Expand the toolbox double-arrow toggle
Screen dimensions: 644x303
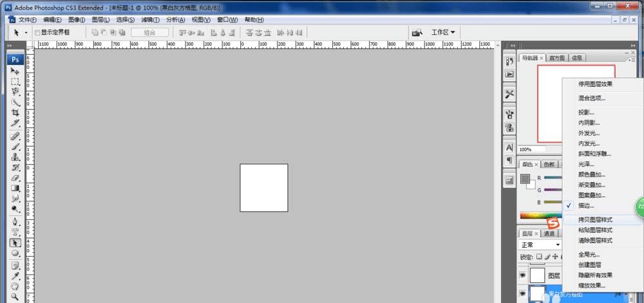[10, 46]
